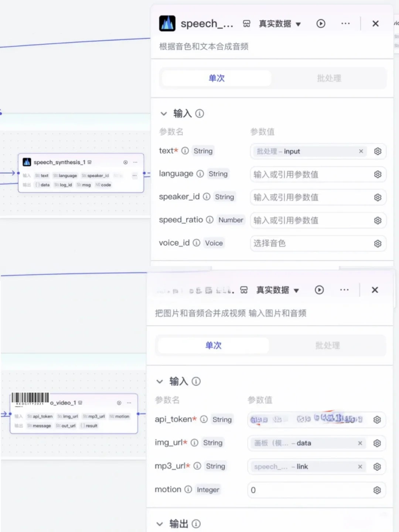399x532 pixels.
Task: Expand hidden inputs on speech_synthesis_1 node
Action: pos(134,175)
